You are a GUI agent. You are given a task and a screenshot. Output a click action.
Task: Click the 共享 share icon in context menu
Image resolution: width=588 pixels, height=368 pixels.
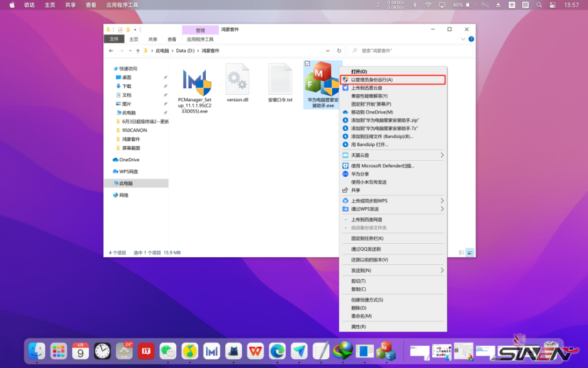345,190
